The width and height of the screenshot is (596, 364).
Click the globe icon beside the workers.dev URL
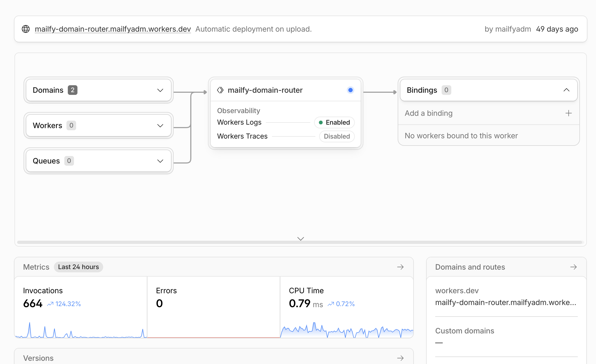(x=26, y=29)
